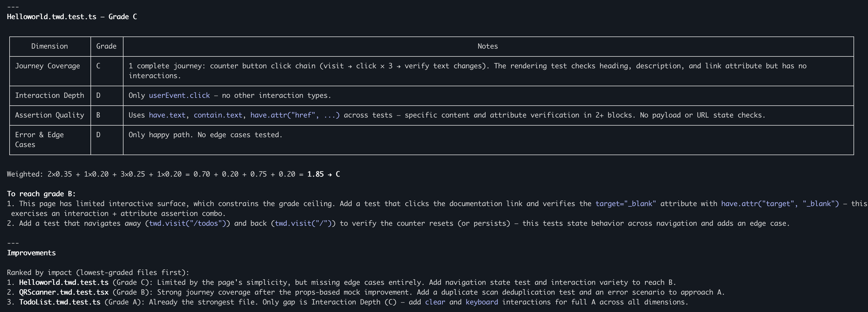The image size is (868, 312).
Task: Click the twd.visit("/todos") code snippet
Action: point(187,223)
